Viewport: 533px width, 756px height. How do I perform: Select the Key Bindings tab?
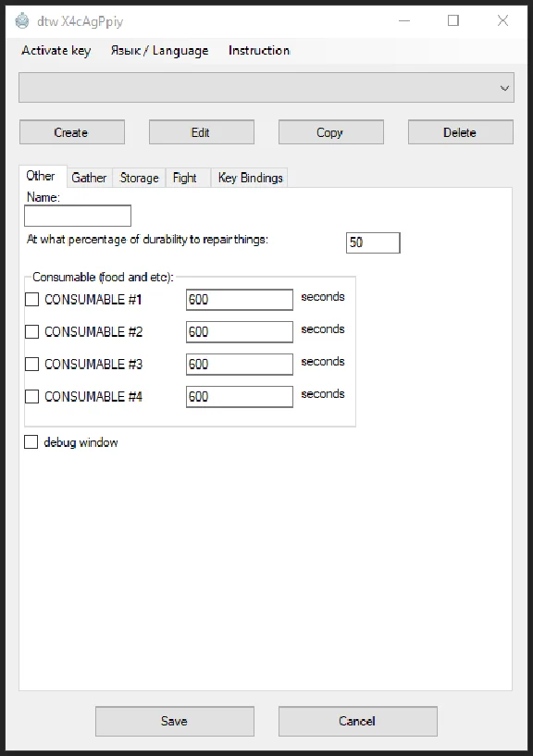click(x=250, y=178)
